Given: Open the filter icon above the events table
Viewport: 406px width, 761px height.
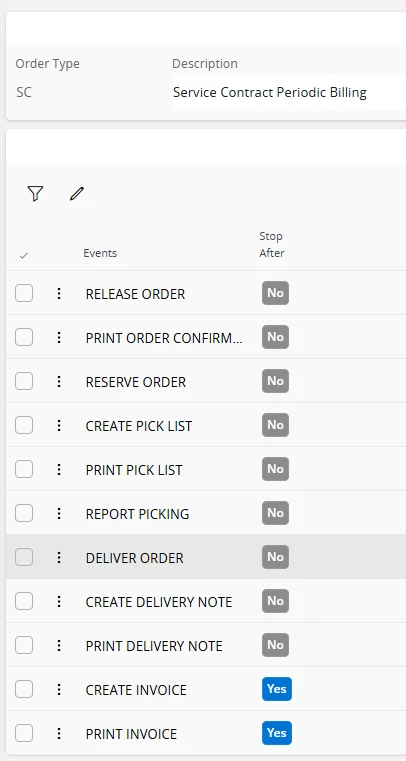Looking at the screenshot, I should point(35,194).
